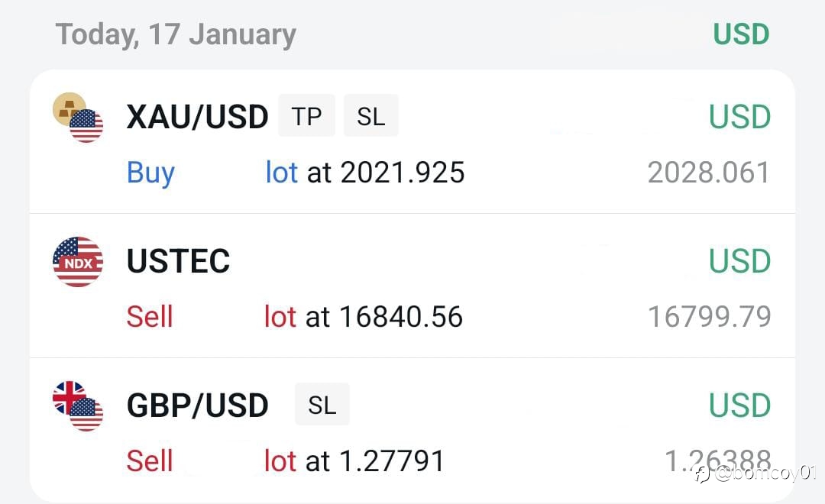Click the Today, 17 January header
Viewport: 825px width, 504px height.
(176, 34)
